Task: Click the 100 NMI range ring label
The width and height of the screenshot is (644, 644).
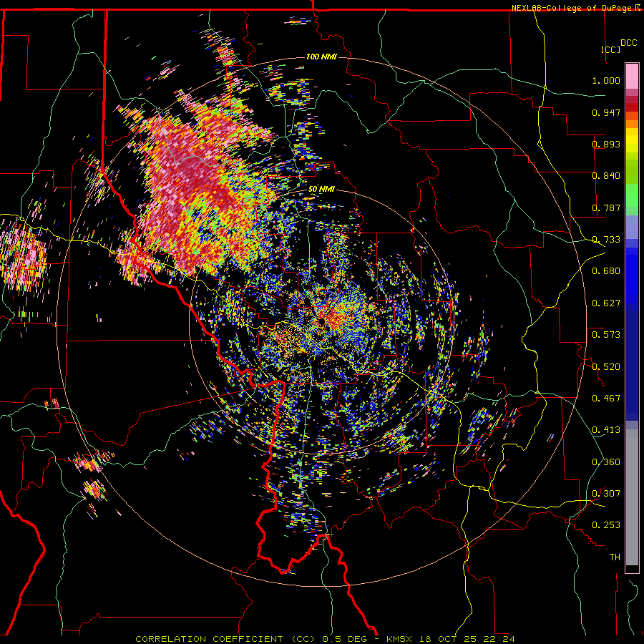Action: tap(321, 57)
